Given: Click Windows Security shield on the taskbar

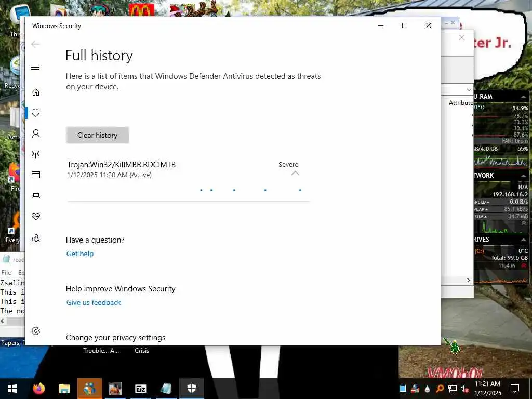Looking at the screenshot, I should click(191, 389).
